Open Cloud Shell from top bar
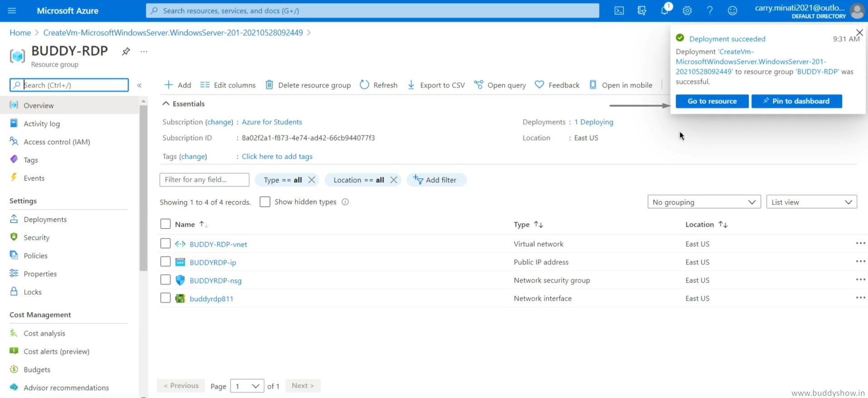The image size is (868, 398). [619, 10]
